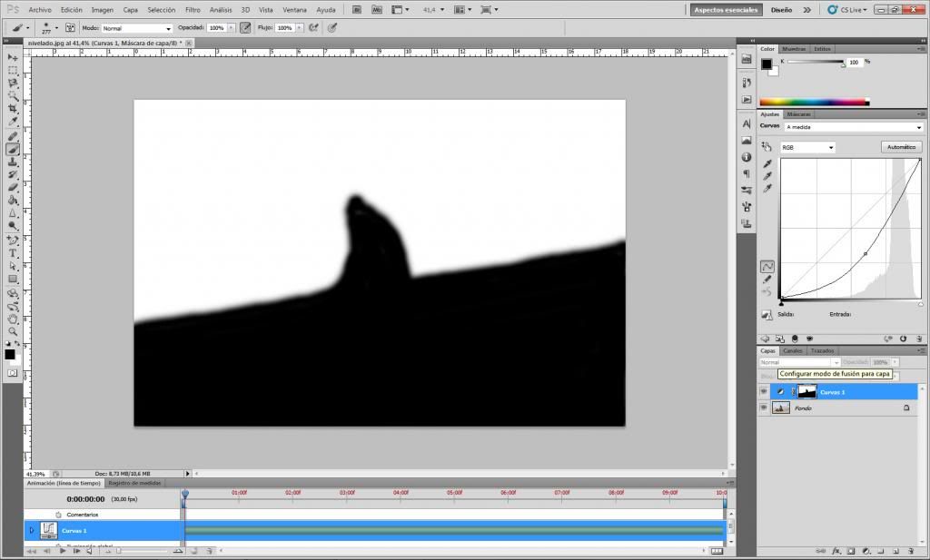Viewport: 930px width, 560px height.
Task: Select the Hand tool
Action: click(x=13, y=319)
